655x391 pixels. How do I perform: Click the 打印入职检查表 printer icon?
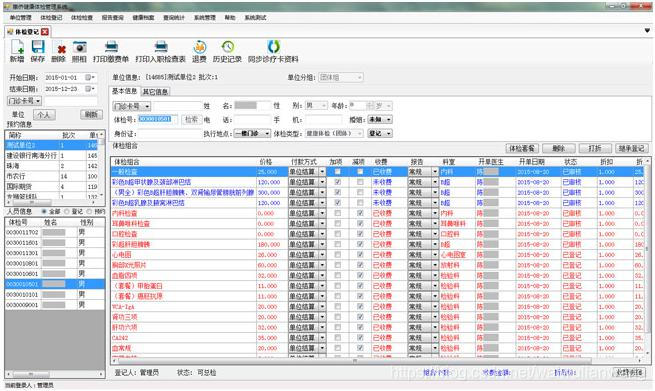click(x=161, y=46)
